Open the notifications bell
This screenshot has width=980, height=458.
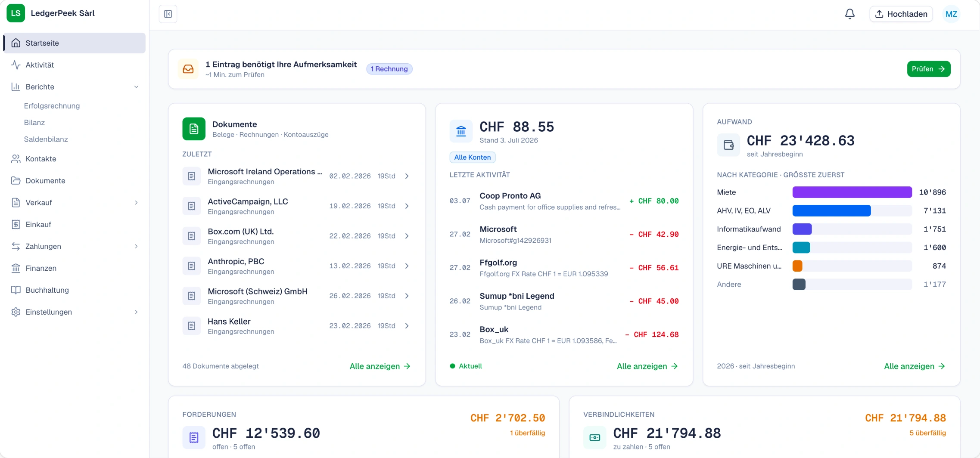point(849,14)
